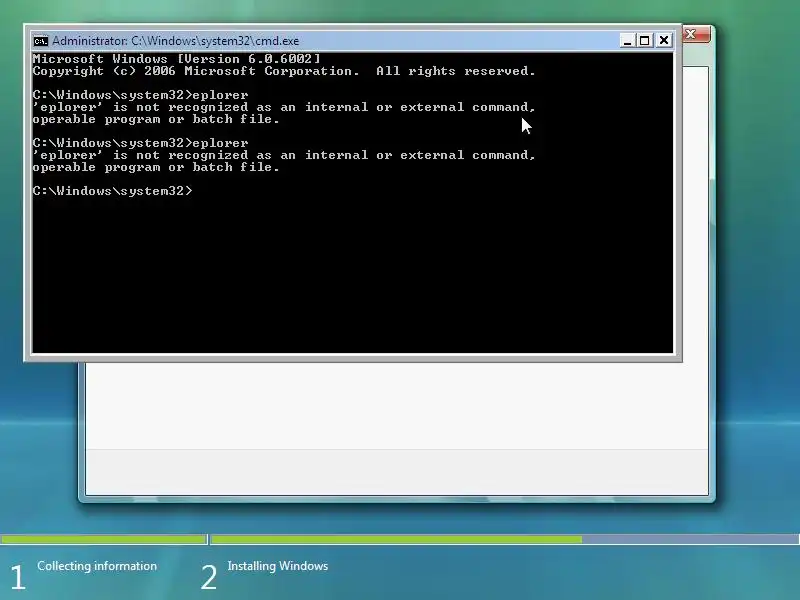The height and width of the screenshot is (600, 800).
Task: Close the Administrator cmd.exe window
Action: coord(664,40)
